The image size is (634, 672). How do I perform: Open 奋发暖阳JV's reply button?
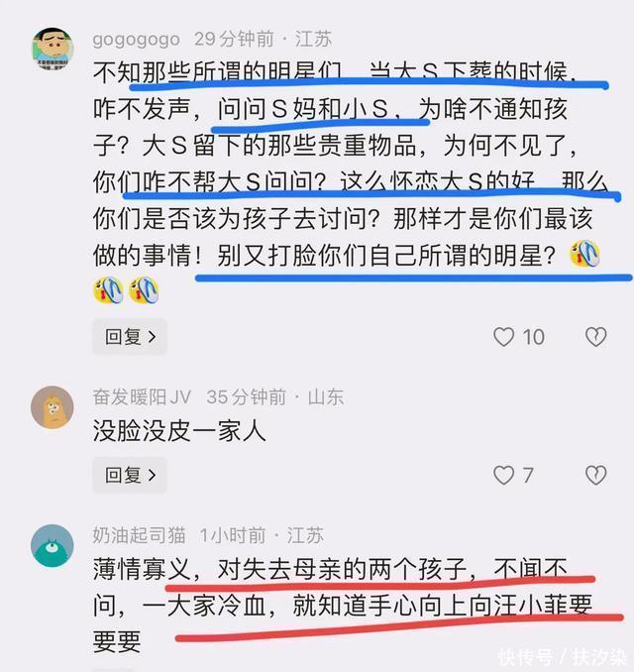point(130,475)
